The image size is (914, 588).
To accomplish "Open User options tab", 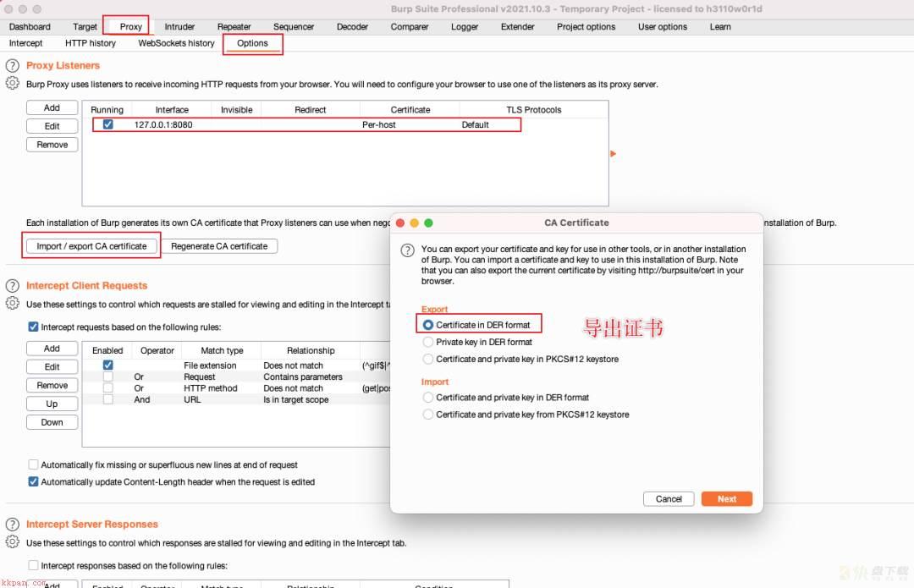I will (662, 27).
